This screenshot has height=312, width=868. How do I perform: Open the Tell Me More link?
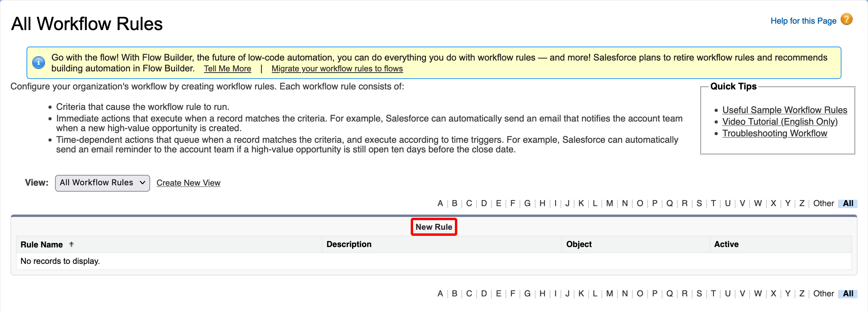[x=227, y=69]
